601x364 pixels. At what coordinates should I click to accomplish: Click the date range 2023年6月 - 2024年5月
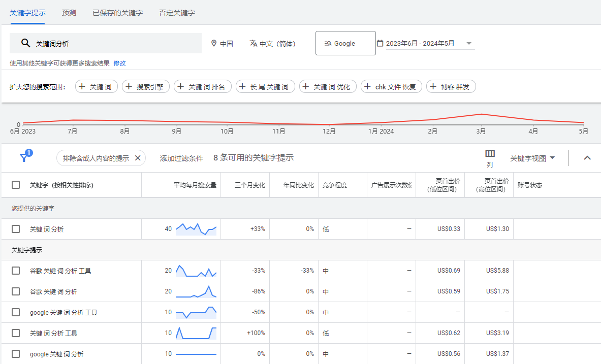tap(420, 43)
